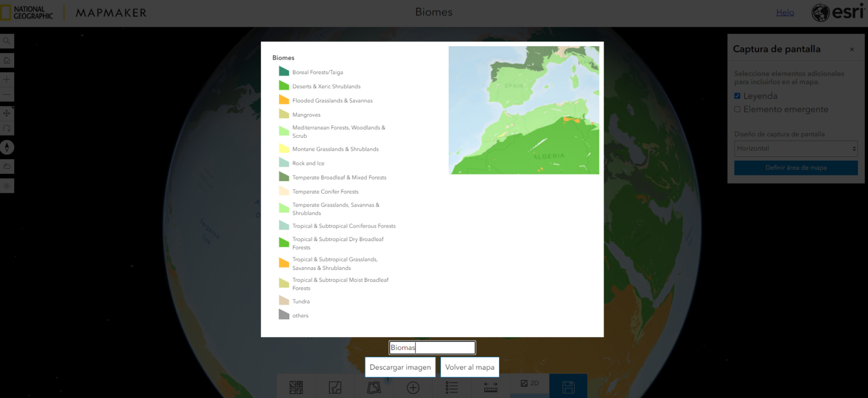Open the legend list panel icon

point(452,387)
